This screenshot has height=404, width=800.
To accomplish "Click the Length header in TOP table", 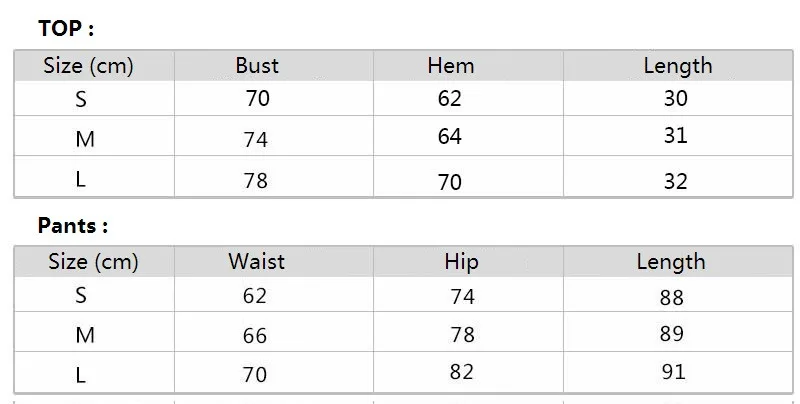I will [x=678, y=66].
